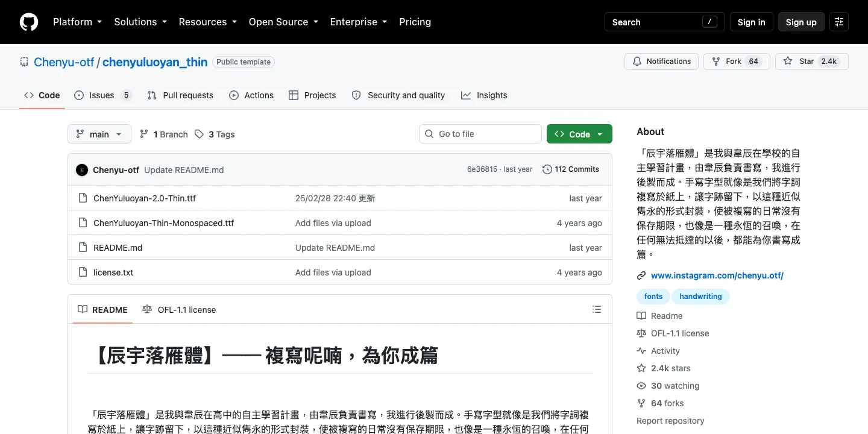Open chenyuluoyan_thin repository link
This screenshot has width=868, height=434.
click(x=155, y=61)
